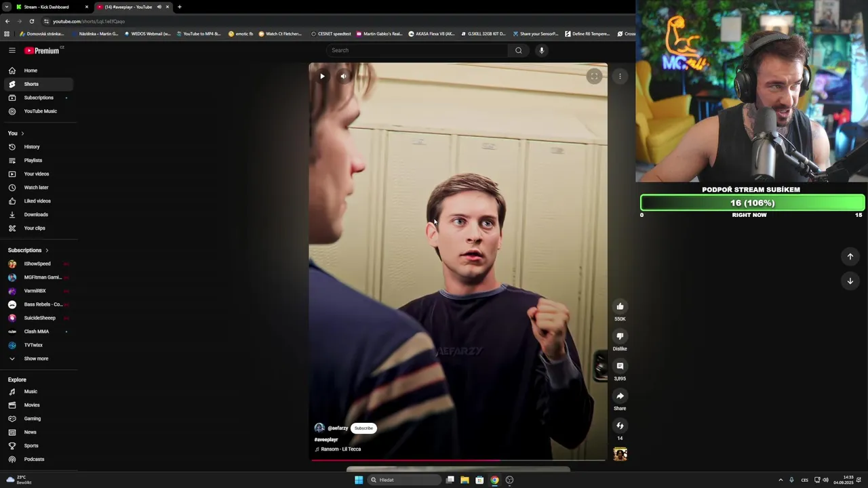Click the Hledat taskbar search box
The height and width of the screenshot is (488, 868).
[x=404, y=480]
